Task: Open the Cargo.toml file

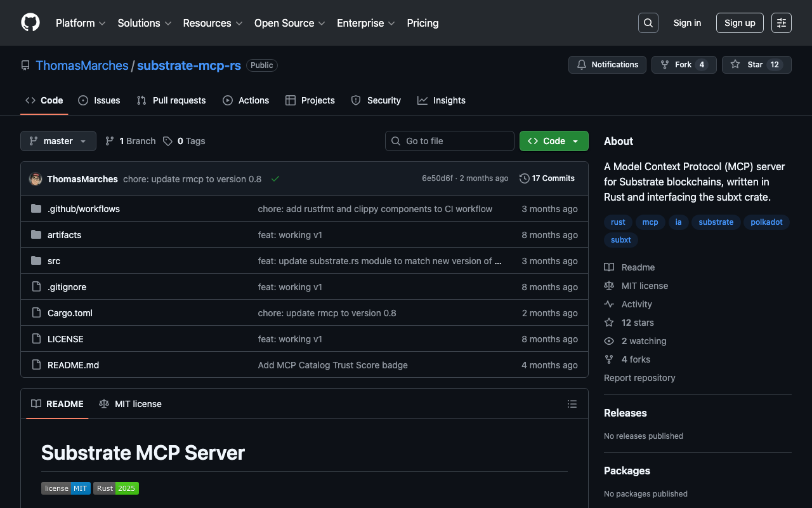Action: click(70, 313)
